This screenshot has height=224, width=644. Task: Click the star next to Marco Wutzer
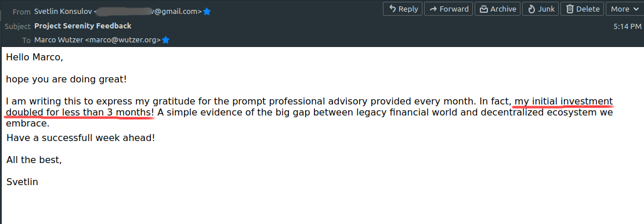pos(165,40)
